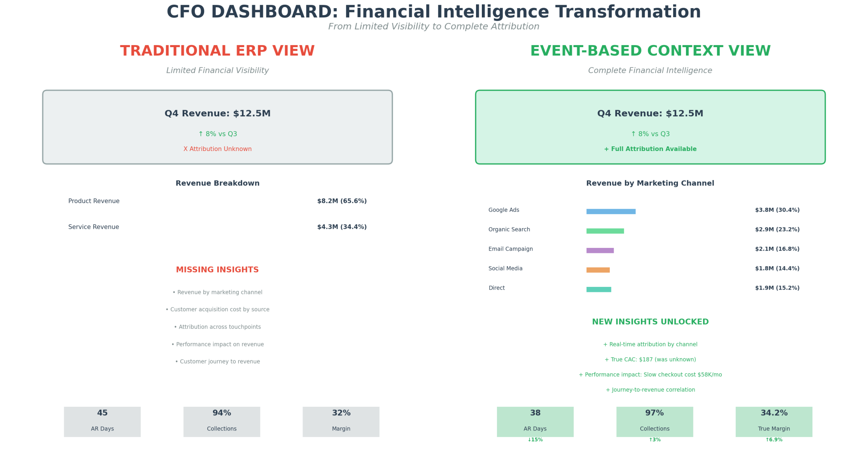
Task: Click the Product Revenue row label
Action: tap(94, 201)
